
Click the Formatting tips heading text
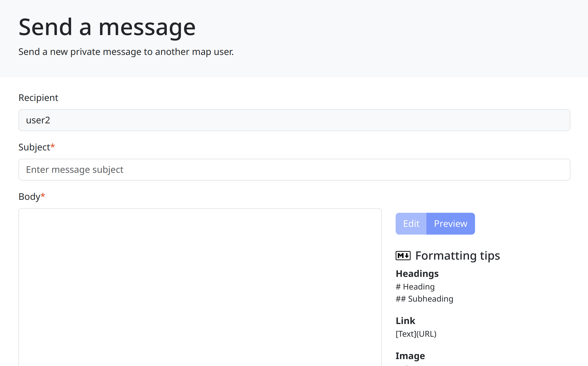(x=457, y=256)
